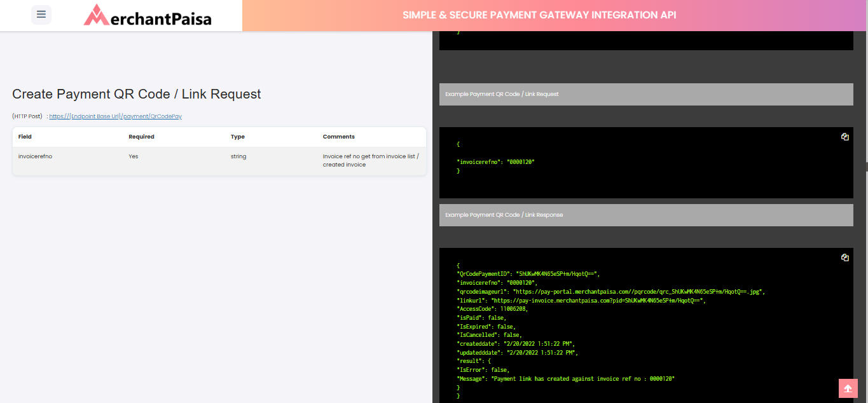The image size is (868, 403).
Task: Click the Example Payment QR Code Response header
Action: 645,215
